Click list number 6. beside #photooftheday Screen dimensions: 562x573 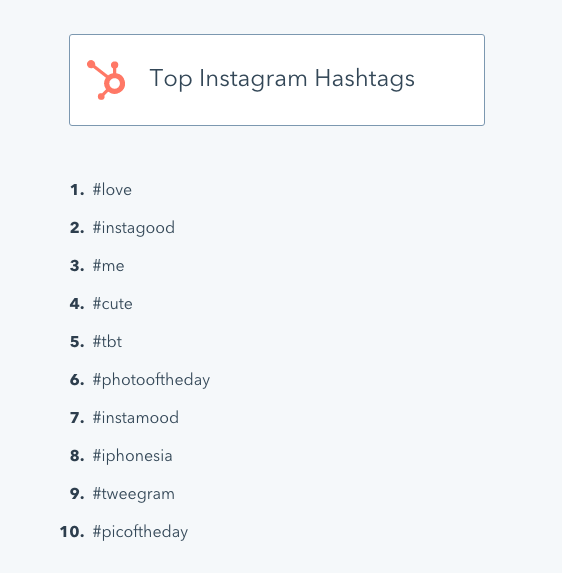coord(77,380)
